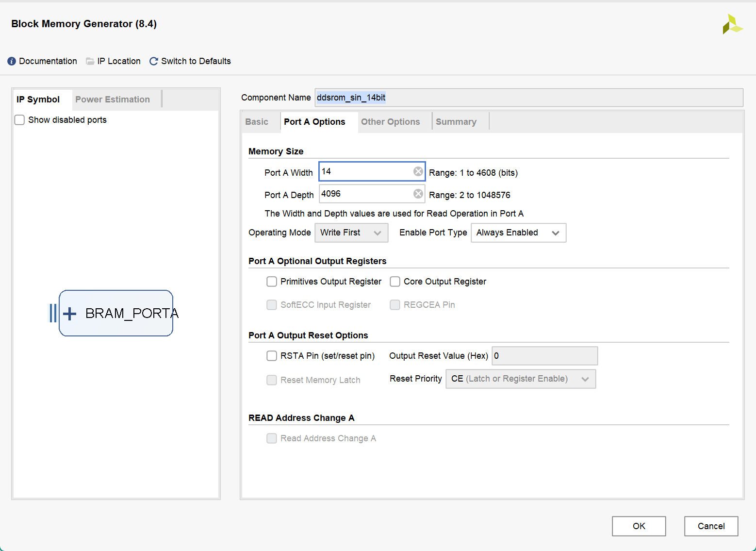Clear the Port A Width field

pos(418,171)
